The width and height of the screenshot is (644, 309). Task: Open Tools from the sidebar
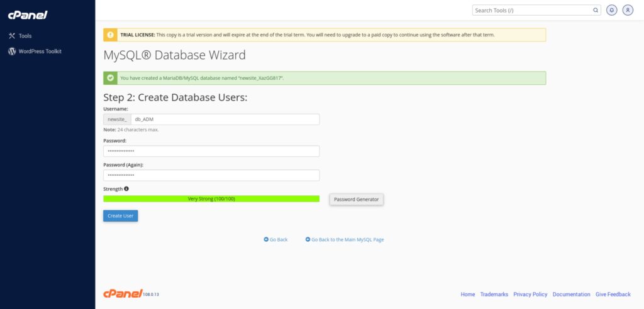pyautogui.click(x=25, y=36)
